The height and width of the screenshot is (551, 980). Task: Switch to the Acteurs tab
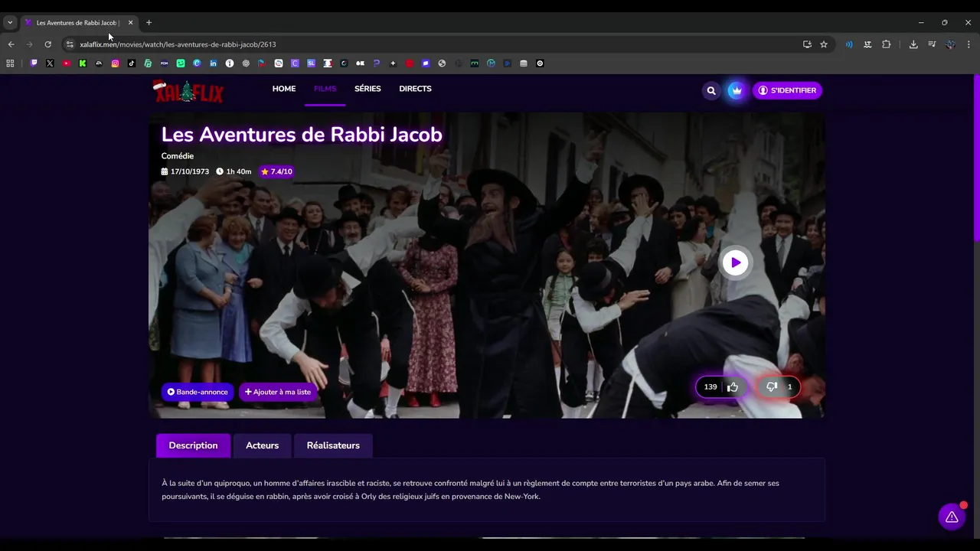(x=262, y=445)
